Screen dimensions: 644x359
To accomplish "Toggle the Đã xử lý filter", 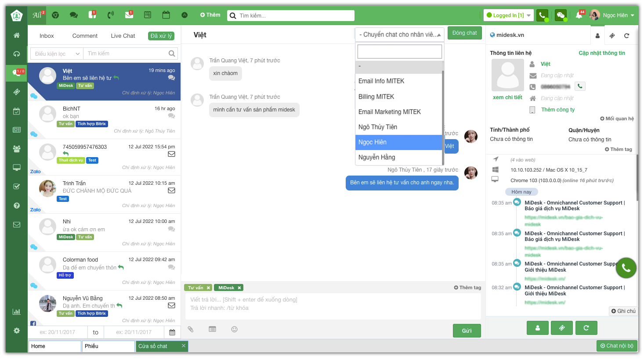I will point(161,36).
